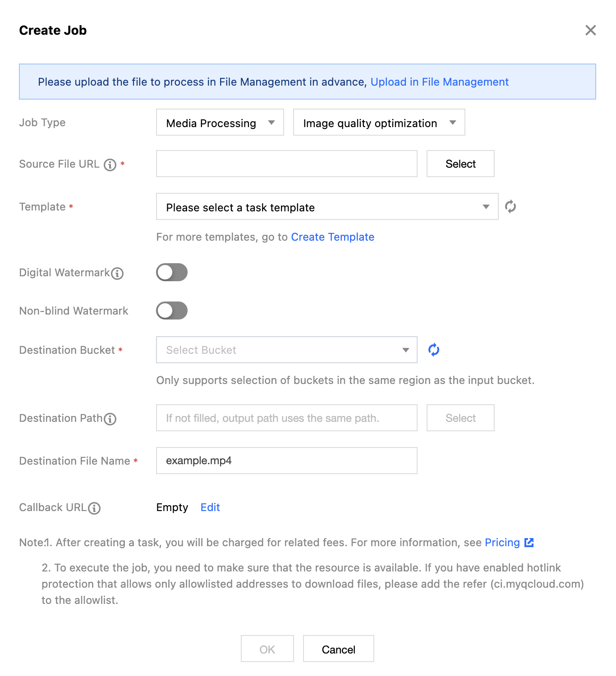Turn on the Non-blind Watermark toggle
The image size is (616, 676).
pyautogui.click(x=172, y=311)
